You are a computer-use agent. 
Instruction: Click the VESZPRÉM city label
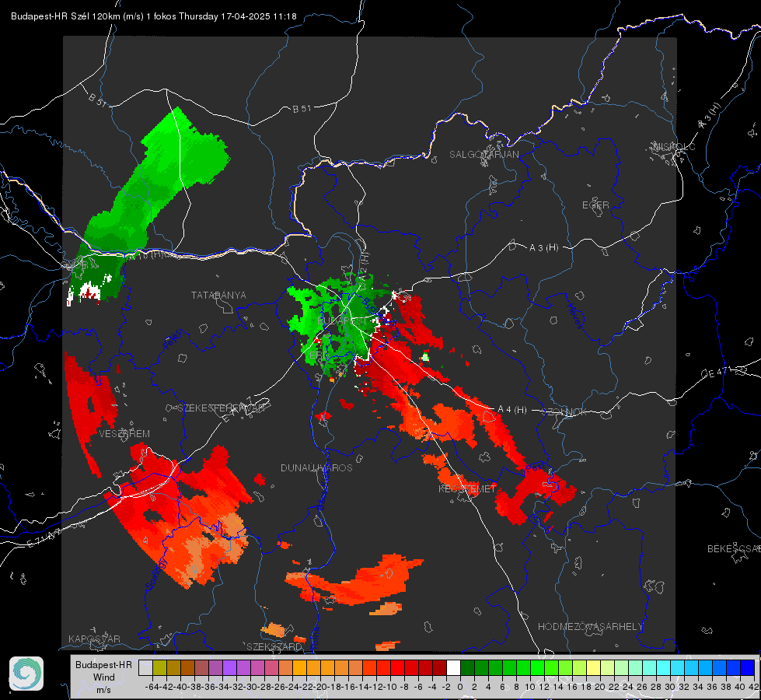[x=124, y=433]
